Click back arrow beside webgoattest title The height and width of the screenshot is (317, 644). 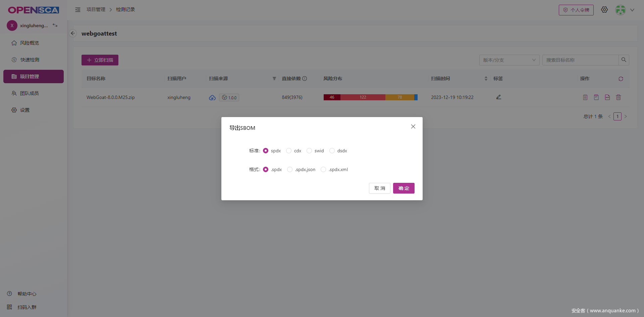(73, 33)
